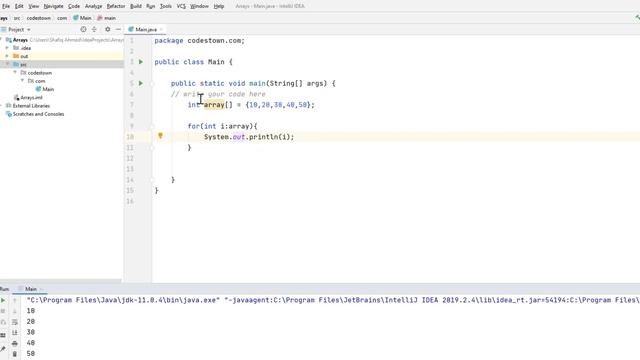Click the yellow lightbulb intention icon

(160, 136)
